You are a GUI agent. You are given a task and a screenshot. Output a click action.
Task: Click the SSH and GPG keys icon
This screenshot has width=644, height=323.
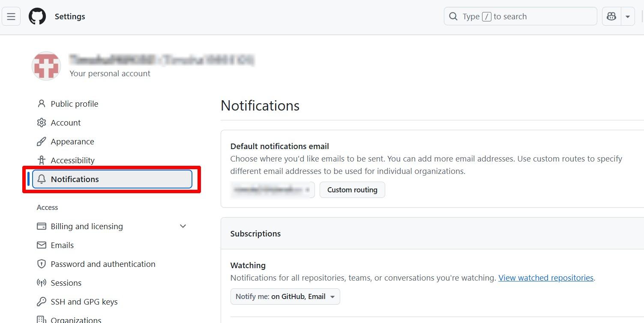tap(42, 302)
